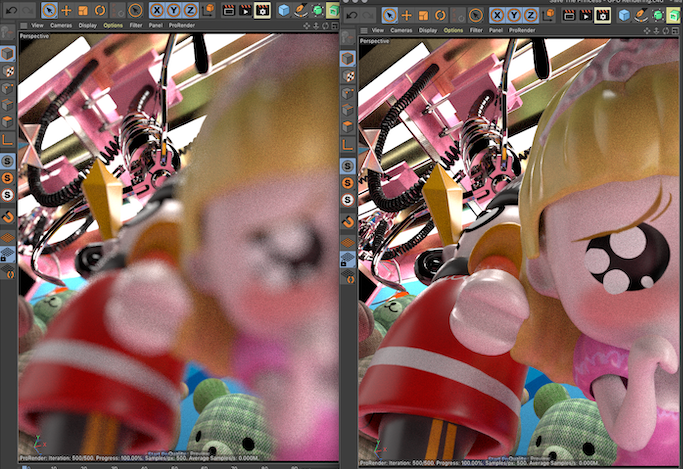Open Spline Pen tool in left window

coord(301,10)
